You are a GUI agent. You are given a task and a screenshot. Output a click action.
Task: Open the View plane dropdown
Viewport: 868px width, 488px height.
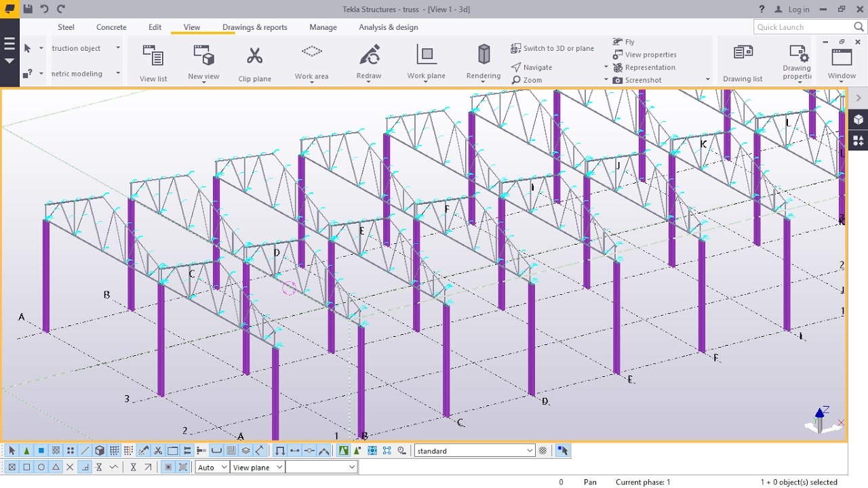[x=257, y=467]
